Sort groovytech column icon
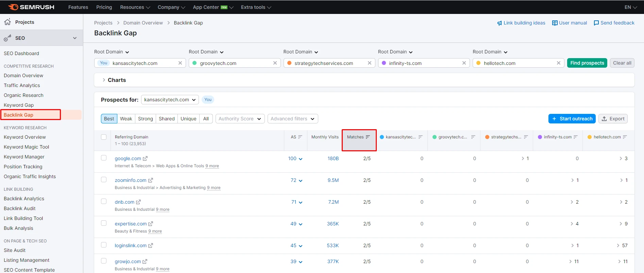 473,137
